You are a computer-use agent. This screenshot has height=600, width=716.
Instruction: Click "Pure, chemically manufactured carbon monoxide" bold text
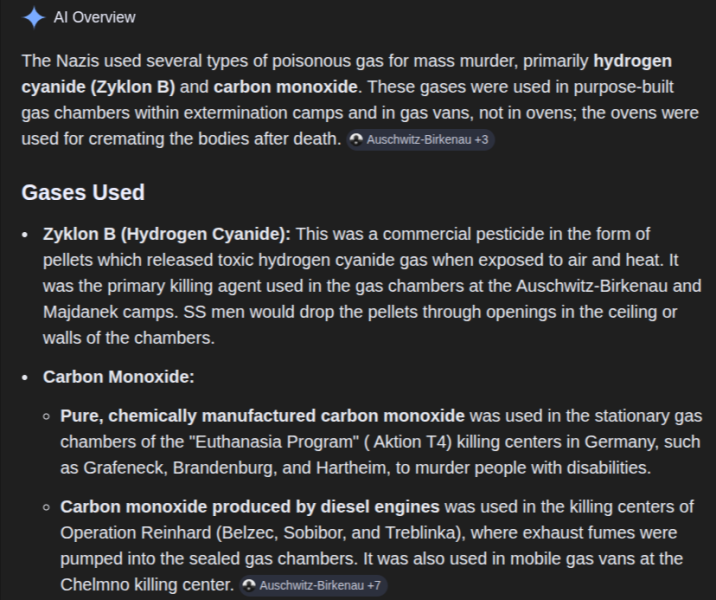point(262,415)
